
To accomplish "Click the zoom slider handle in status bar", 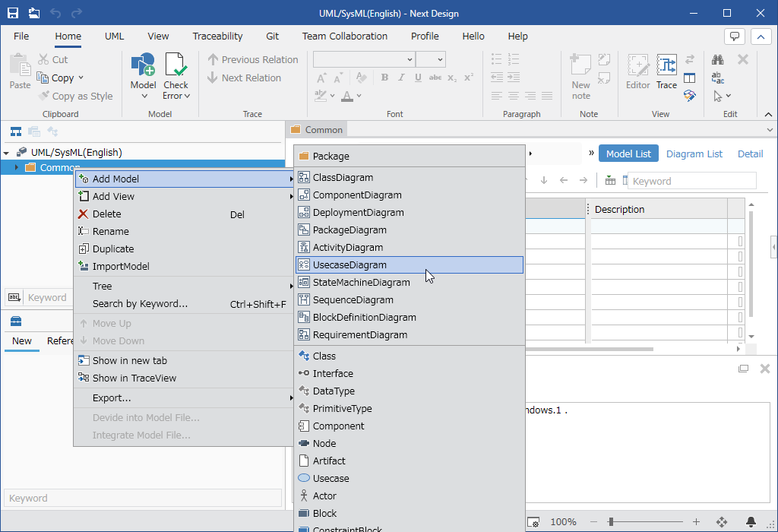I will pos(611,521).
